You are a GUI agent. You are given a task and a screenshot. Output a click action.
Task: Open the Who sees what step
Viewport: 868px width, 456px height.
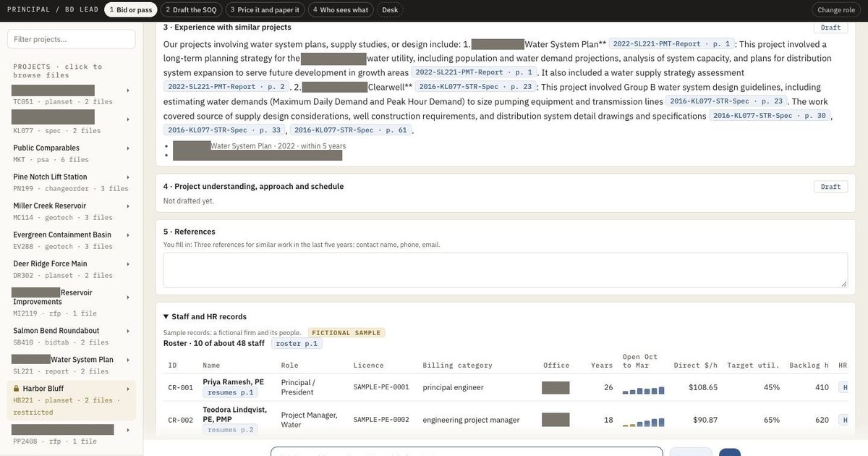pyautogui.click(x=340, y=9)
